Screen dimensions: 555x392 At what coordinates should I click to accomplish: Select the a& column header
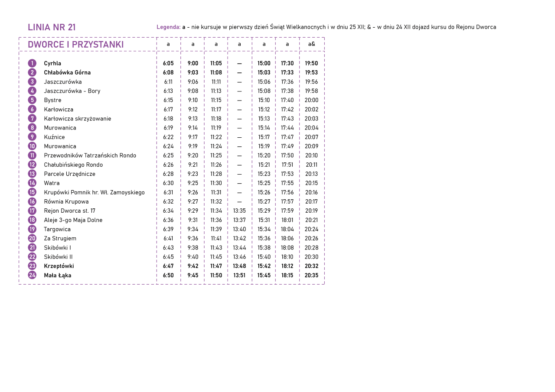tap(311, 44)
